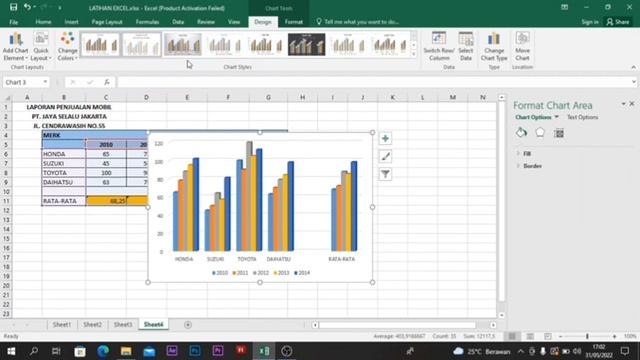Click column header G
640x360 pixels.
pyautogui.click(x=268, y=98)
